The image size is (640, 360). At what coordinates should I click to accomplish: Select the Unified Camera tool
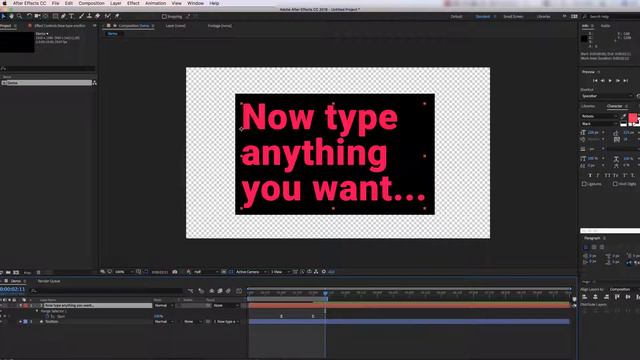click(x=37, y=16)
